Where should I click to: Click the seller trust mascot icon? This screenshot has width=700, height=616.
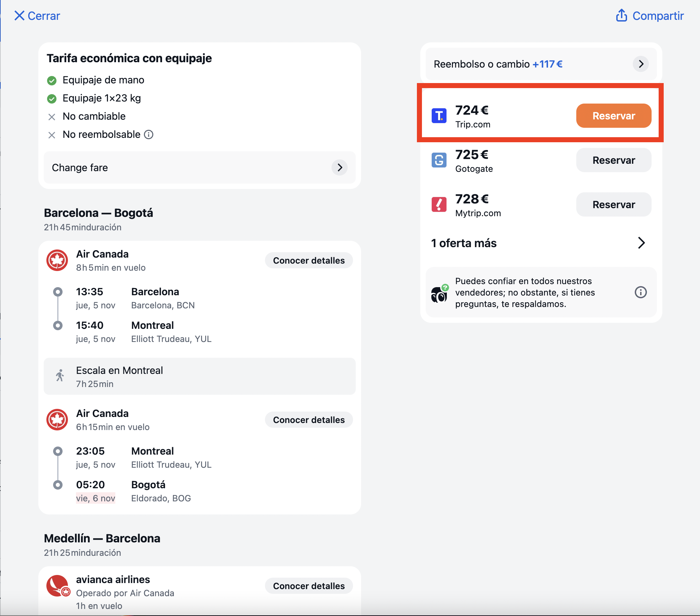pos(439,293)
